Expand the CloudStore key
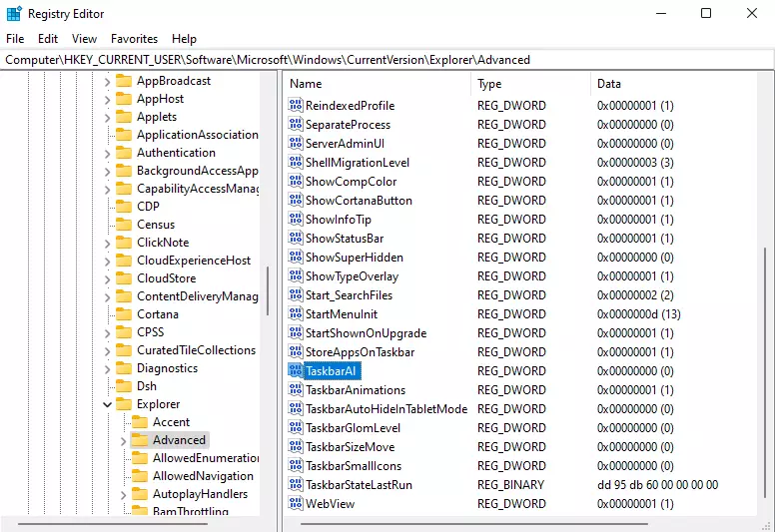Image resolution: width=775 pixels, height=532 pixels. click(107, 279)
